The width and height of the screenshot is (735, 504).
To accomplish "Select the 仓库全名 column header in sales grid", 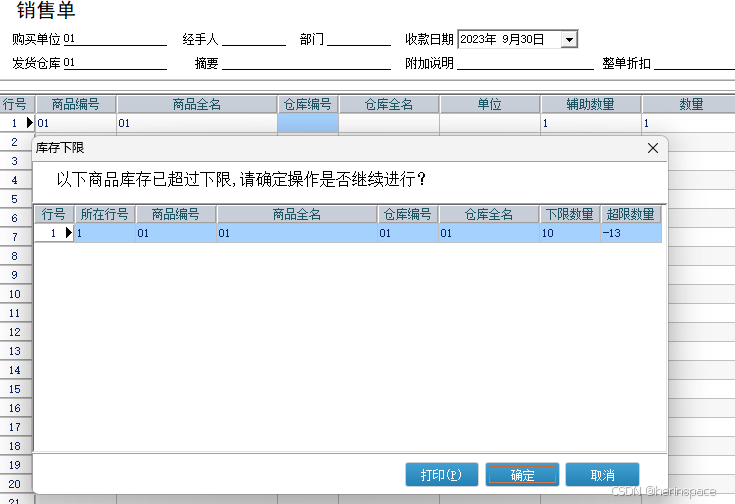I will tap(389, 104).
